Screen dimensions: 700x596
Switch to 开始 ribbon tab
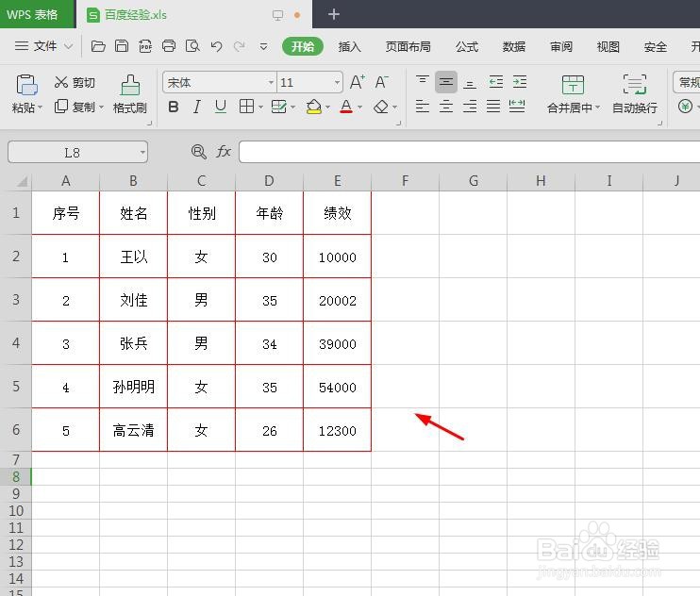pyautogui.click(x=303, y=46)
